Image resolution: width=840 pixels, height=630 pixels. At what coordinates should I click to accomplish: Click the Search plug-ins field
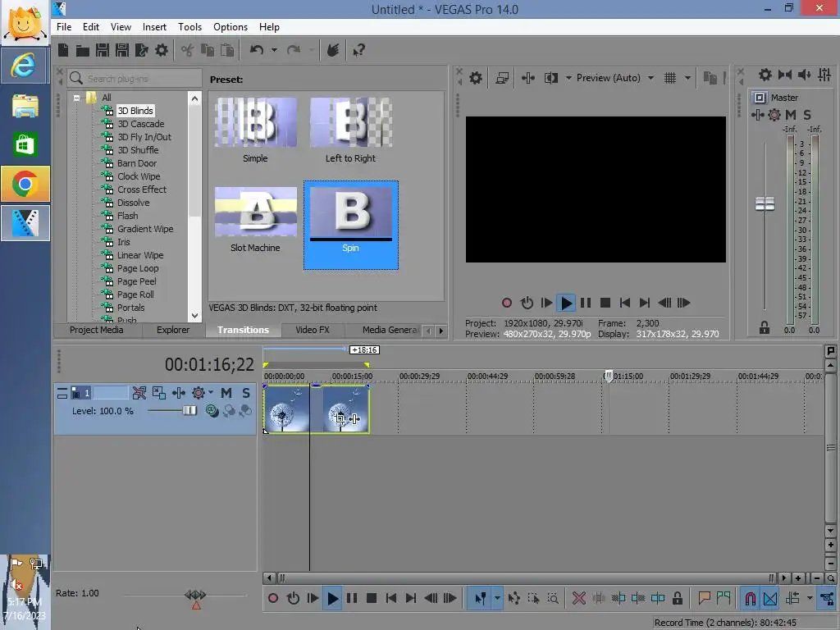[135, 79]
